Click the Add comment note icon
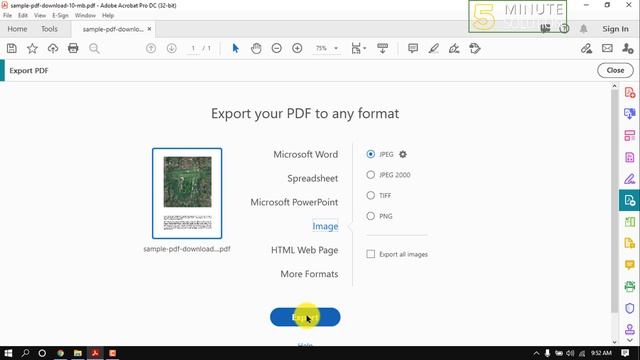 click(413, 48)
